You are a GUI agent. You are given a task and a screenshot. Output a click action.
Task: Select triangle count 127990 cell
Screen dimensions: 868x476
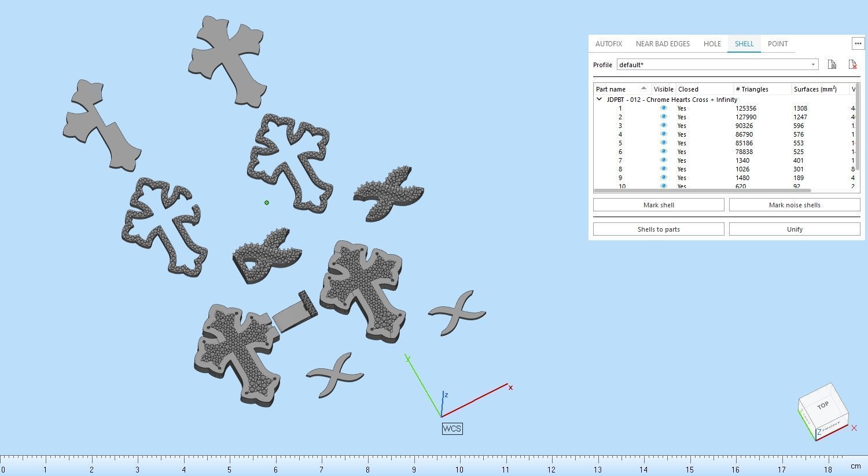point(746,117)
